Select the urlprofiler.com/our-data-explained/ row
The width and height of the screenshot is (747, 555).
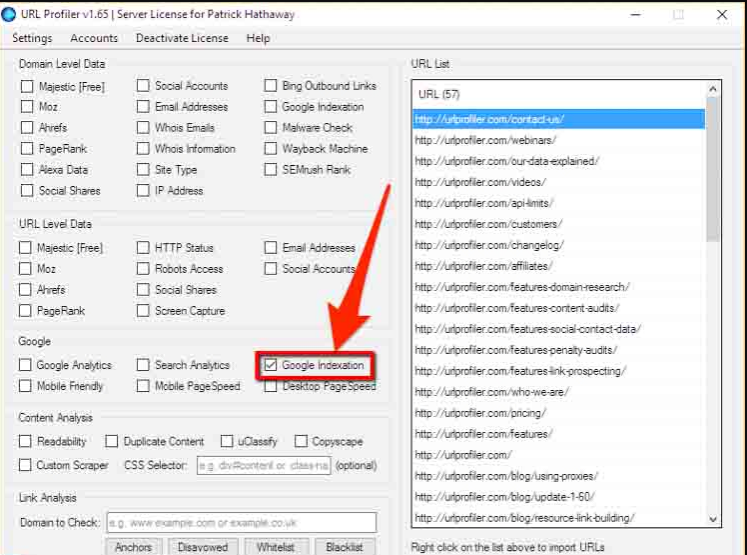click(x=558, y=161)
